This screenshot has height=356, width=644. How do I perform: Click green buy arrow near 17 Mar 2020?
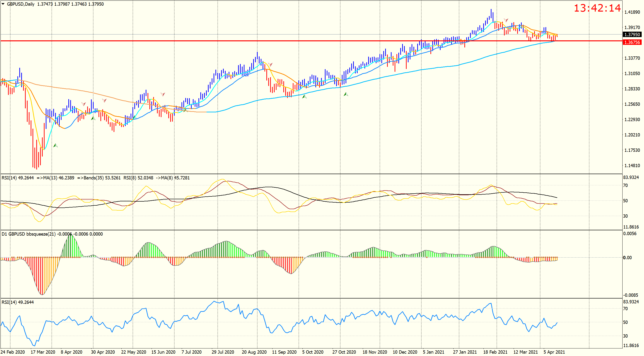[55, 145]
